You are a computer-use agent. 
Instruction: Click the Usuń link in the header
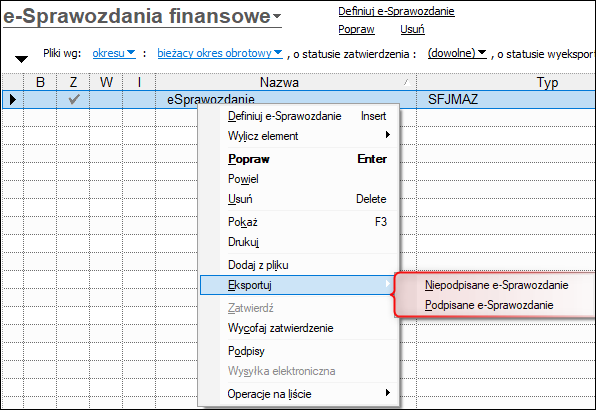tap(412, 29)
